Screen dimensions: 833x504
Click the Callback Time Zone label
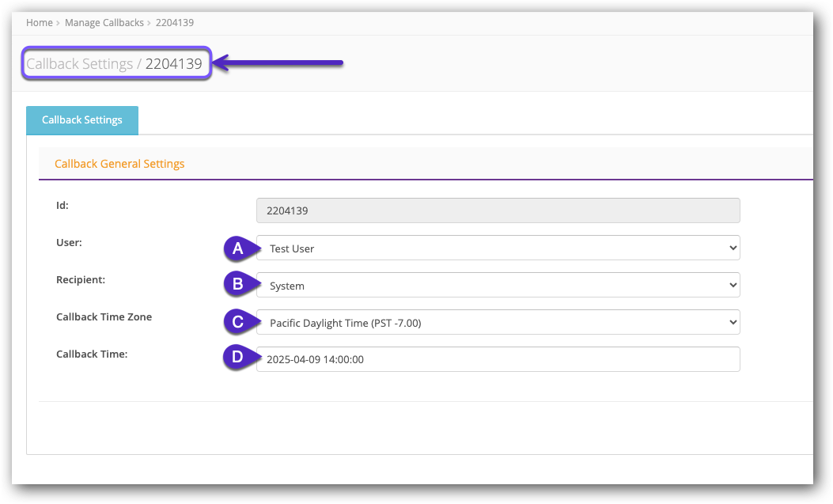click(x=104, y=317)
